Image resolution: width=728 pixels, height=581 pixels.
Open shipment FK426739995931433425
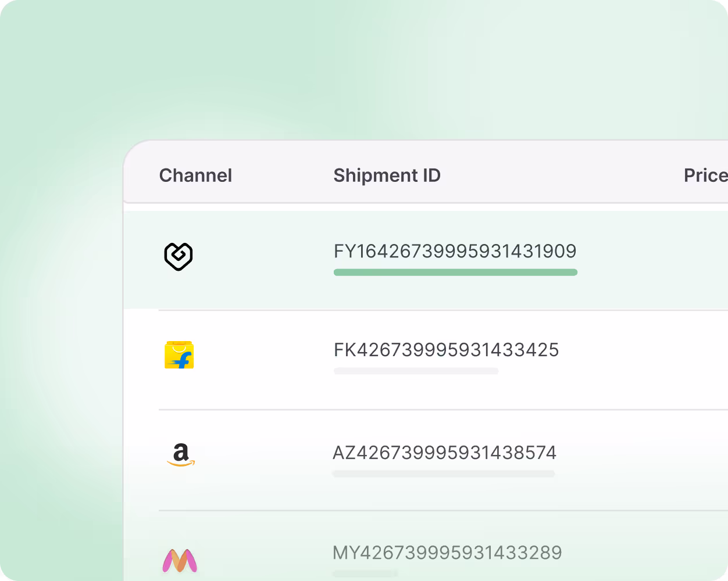[x=446, y=350]
